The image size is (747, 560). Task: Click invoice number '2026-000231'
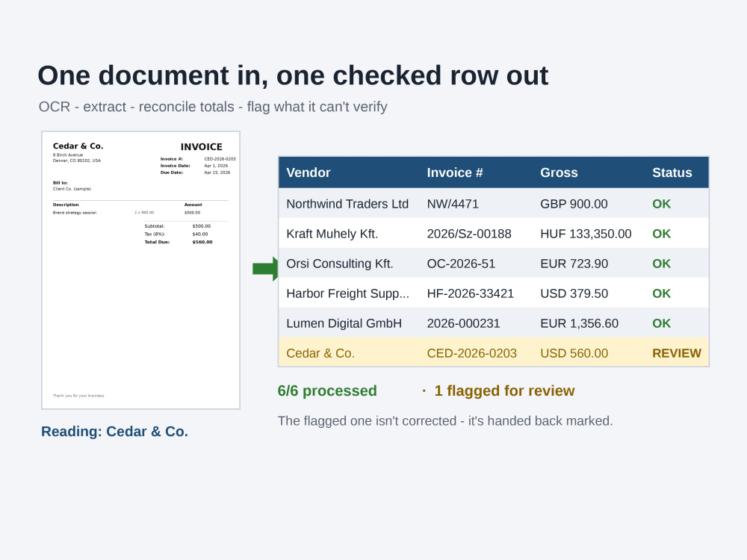(463, 323)
